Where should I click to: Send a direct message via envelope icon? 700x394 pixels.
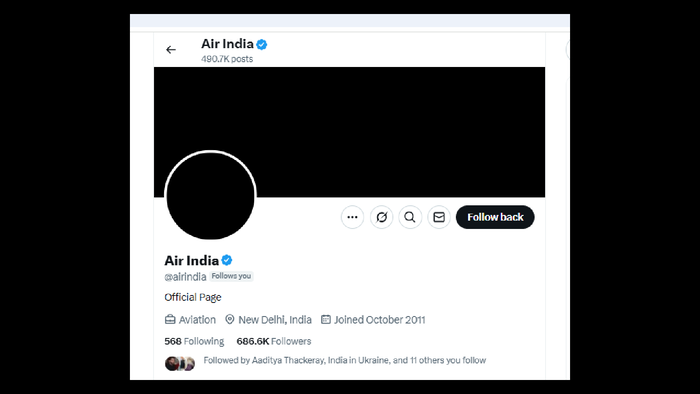(439, 217)
